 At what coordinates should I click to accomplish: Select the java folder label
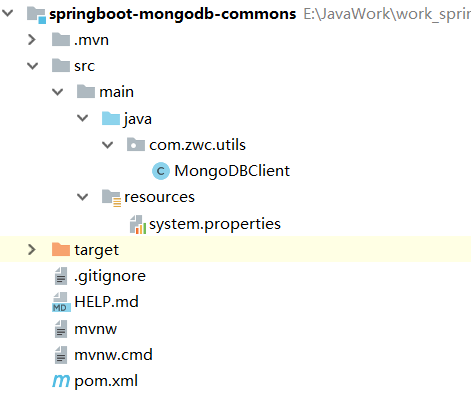[x=138, y=119]
